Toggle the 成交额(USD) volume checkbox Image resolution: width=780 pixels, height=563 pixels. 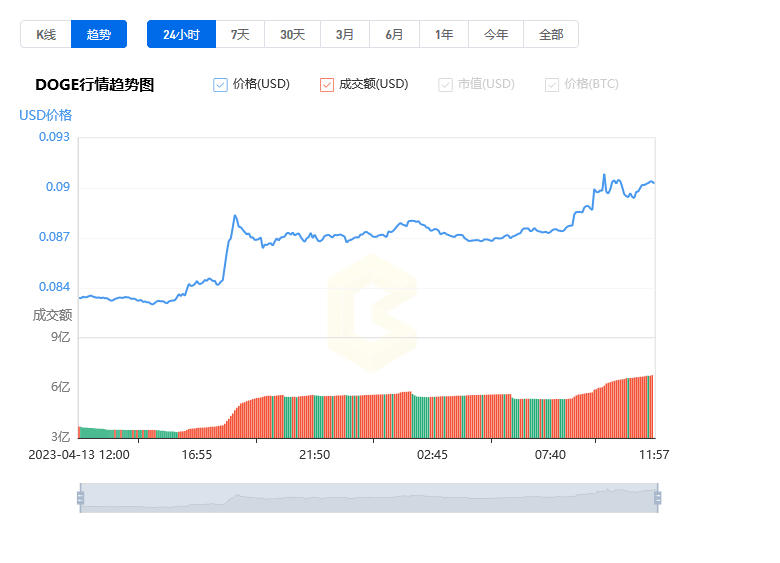pyautogui.click(x=327, y=85)
